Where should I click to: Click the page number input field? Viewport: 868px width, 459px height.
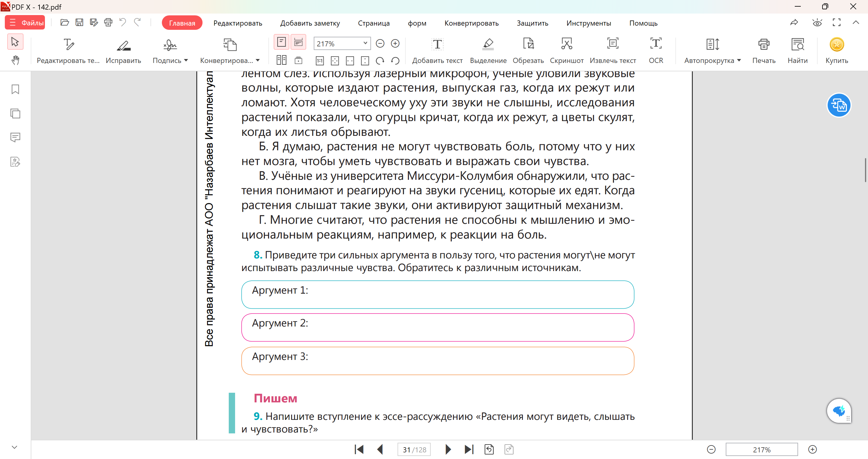[x=414, y=450]
